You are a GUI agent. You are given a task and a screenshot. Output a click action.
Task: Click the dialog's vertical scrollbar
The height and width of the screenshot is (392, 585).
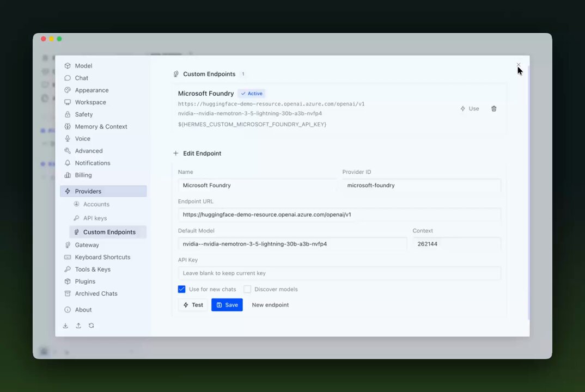[528, 192]
